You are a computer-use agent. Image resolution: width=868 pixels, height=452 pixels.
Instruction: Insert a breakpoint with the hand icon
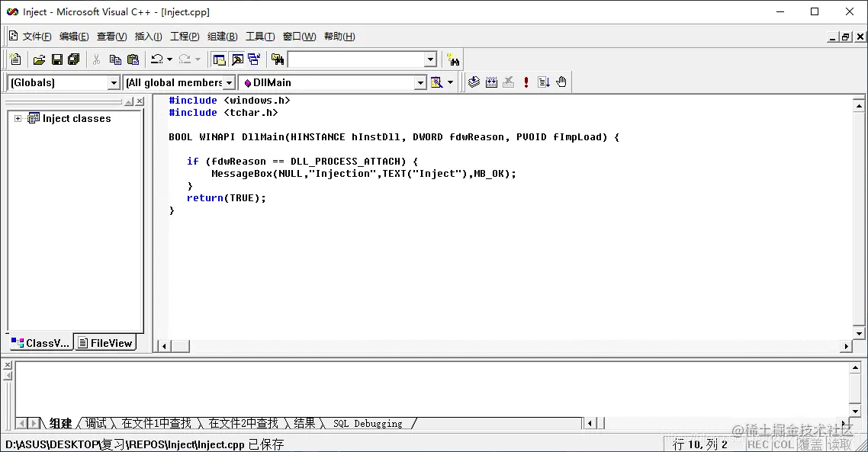pos(561,82)
